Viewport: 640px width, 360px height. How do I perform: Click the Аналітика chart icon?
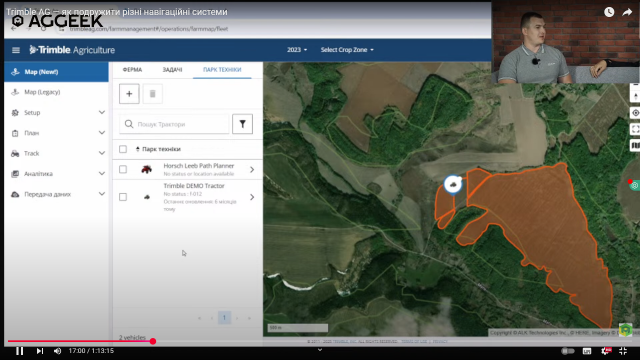point(15,174)
